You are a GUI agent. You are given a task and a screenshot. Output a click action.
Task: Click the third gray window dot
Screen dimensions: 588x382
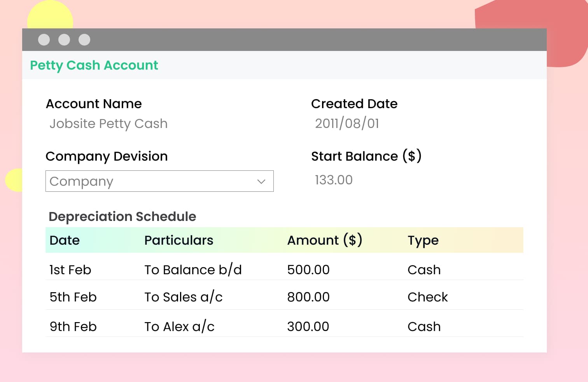(x=84, y=40)
